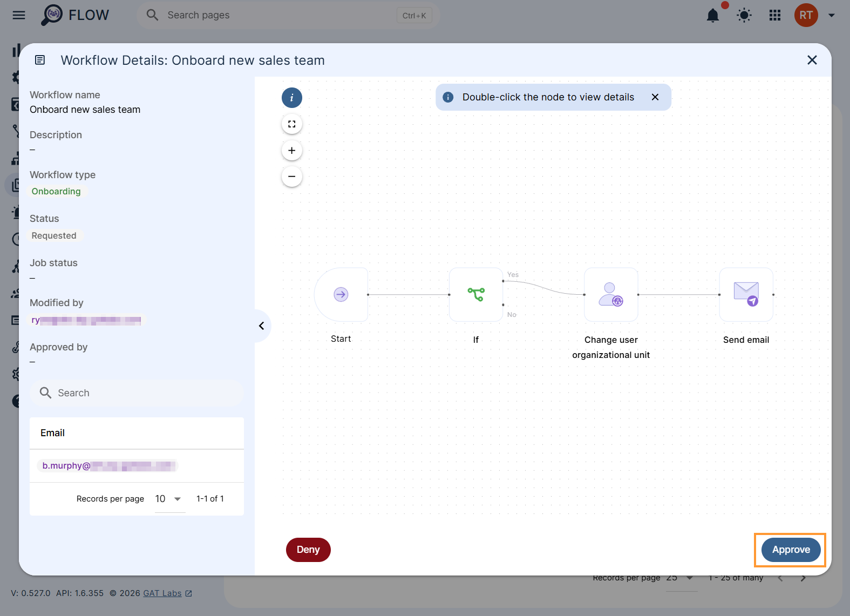Deny the workflow request

coord(308,550)
